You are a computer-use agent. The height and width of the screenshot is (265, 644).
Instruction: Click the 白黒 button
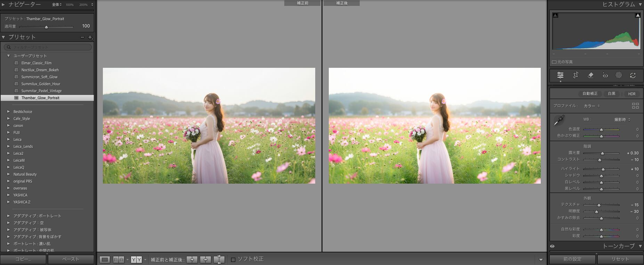612,94
